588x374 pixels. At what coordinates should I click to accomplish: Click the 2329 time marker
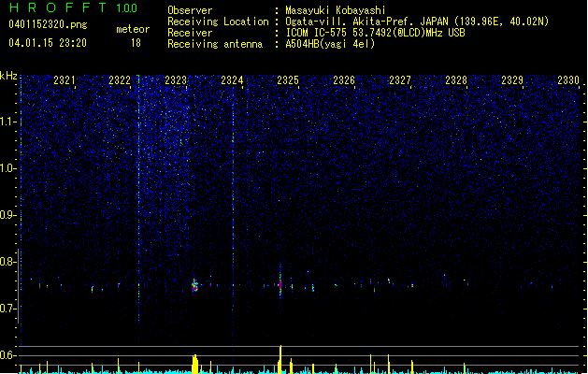[512, 80]
